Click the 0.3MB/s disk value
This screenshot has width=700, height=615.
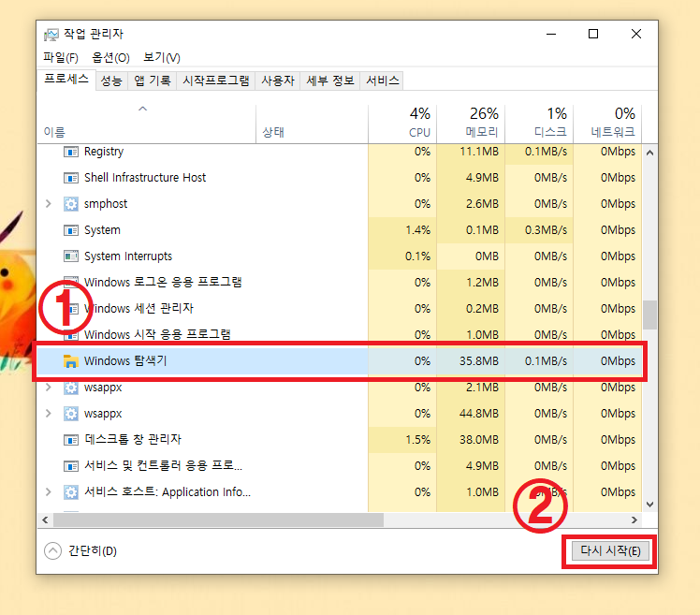(x=546, y=230)
